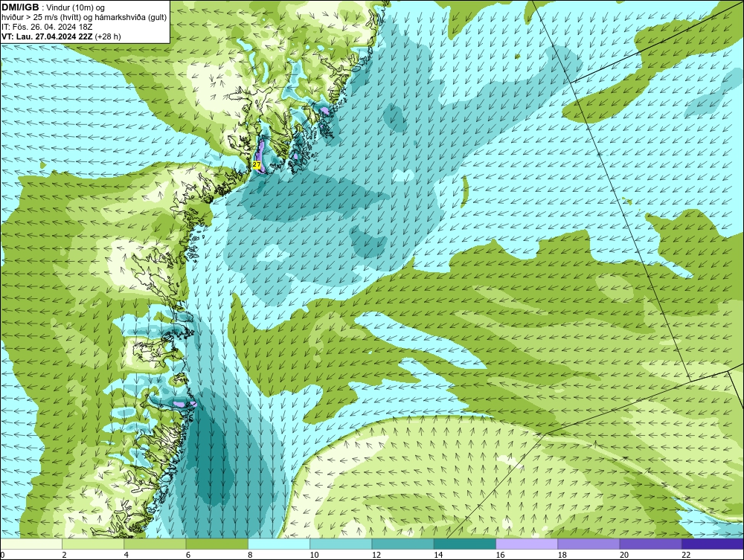Click the 'IT: Fös. 26. 04. 2024 18Z' line
The image size is (744, 560).
click(47, 27)
